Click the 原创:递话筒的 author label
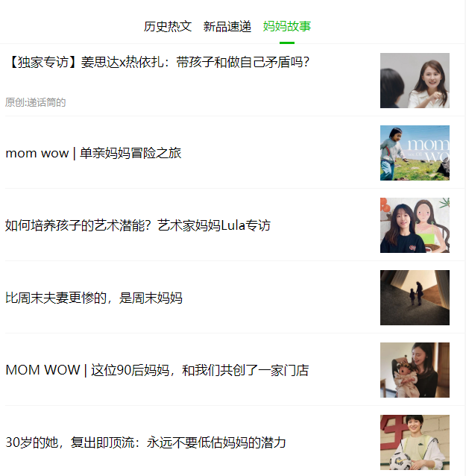The image size is (466, 476). click(36, 102)
